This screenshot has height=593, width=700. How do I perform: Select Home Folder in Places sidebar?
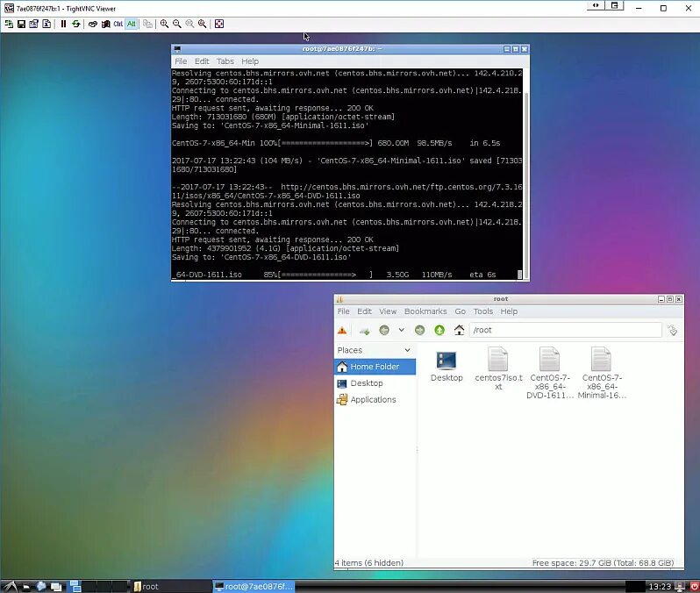[x=375, y=367]
